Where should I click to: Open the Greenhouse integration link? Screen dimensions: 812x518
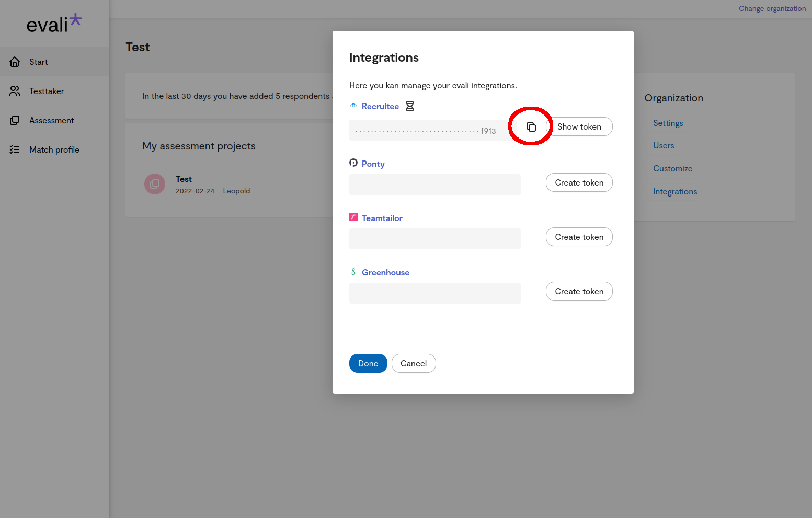tap(385, 272)
